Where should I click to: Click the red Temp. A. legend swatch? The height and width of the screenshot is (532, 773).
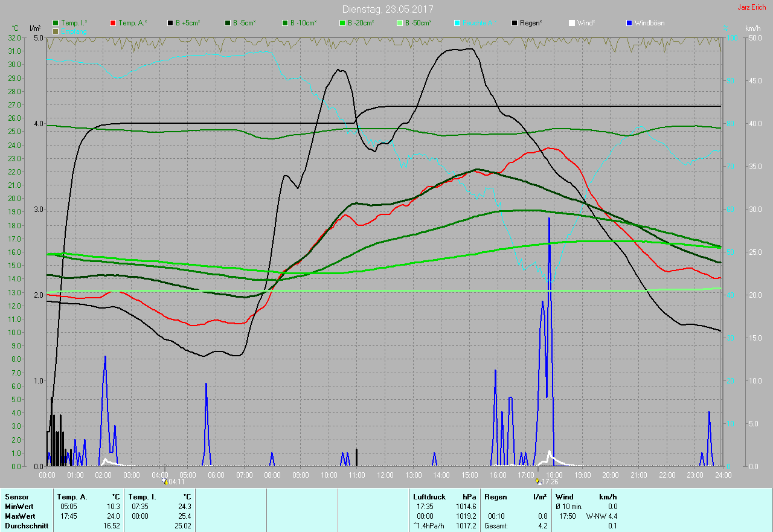click(113, 23)
